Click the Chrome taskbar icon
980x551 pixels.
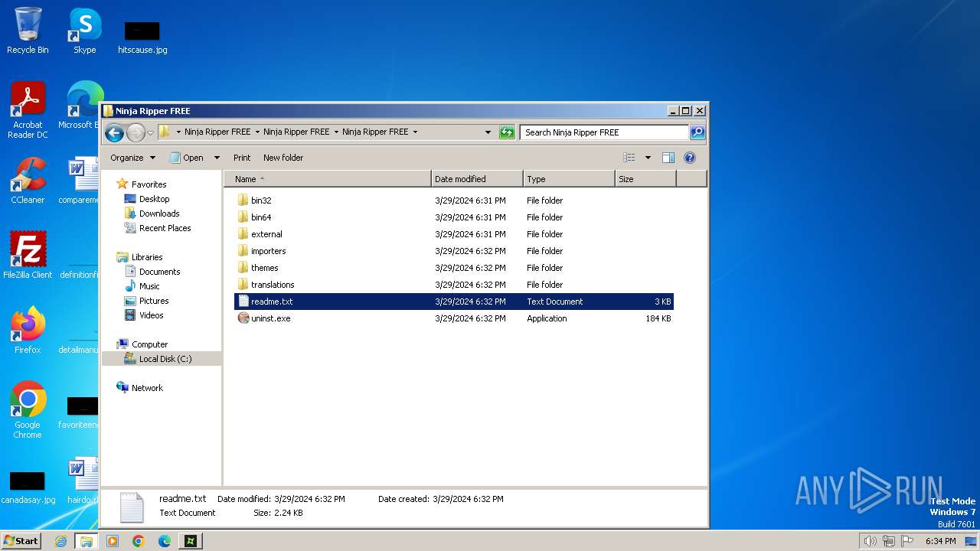tap(139, 541)
